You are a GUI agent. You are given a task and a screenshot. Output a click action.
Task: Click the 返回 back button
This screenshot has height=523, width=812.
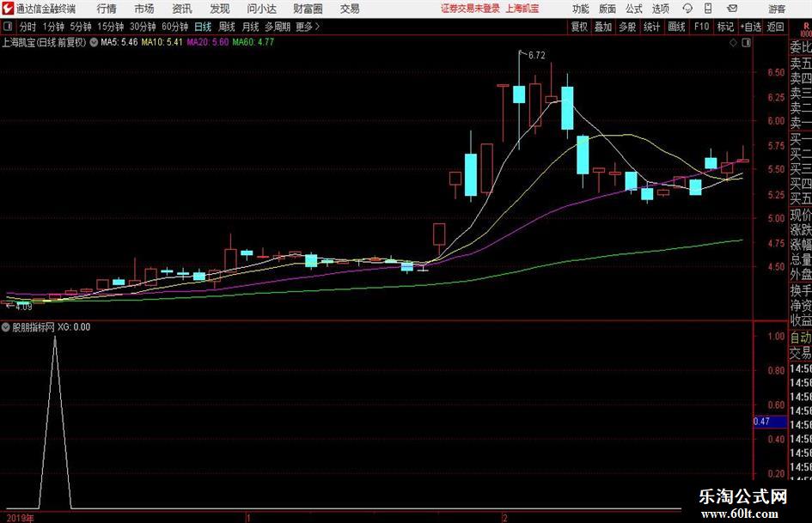pos(775,27)
